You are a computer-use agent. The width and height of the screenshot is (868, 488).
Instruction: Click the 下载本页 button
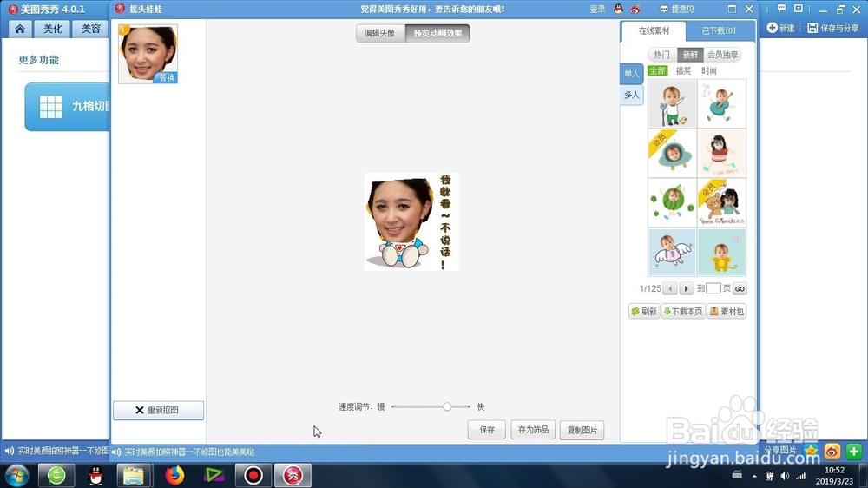(x=683, y=312)
